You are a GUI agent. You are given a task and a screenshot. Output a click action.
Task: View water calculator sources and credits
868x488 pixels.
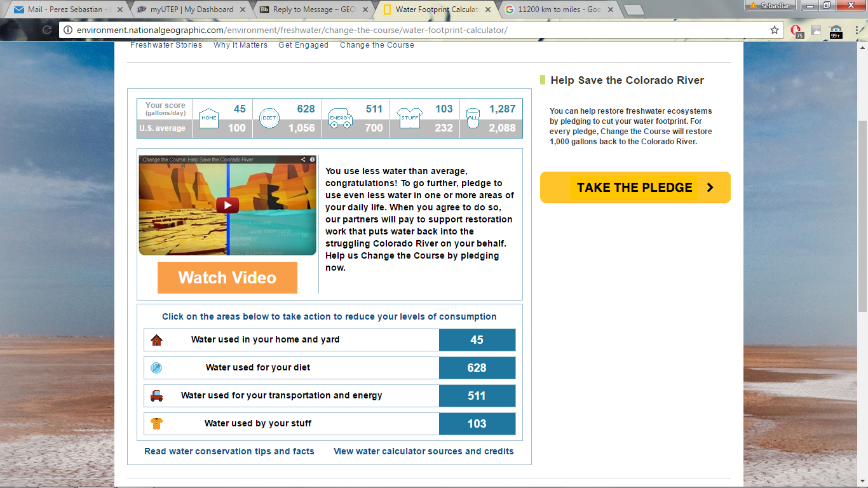click(424, 451)
